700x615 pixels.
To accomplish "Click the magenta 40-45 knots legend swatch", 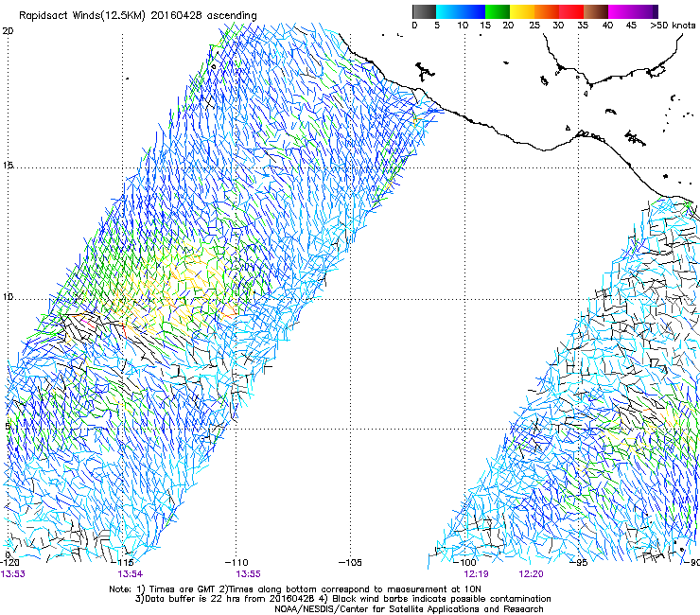I will 621,11.
